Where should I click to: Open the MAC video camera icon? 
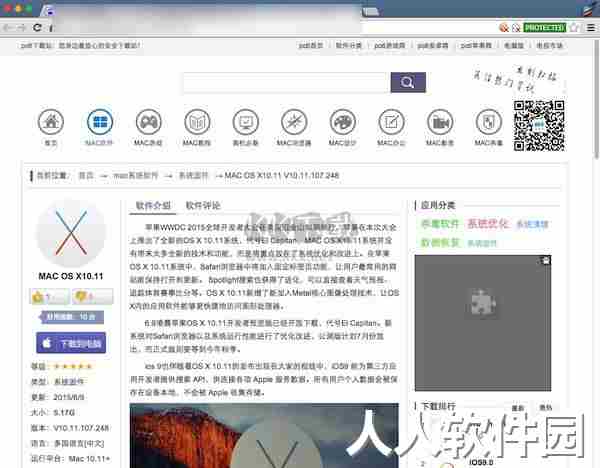pos(440,122)
